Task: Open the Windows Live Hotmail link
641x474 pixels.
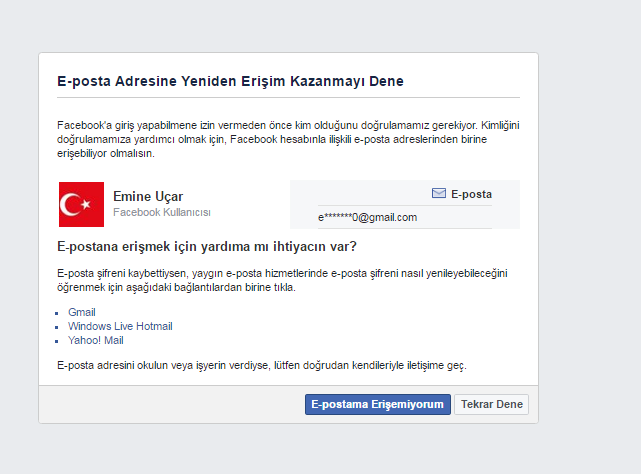Action: (x=120, y=326)
